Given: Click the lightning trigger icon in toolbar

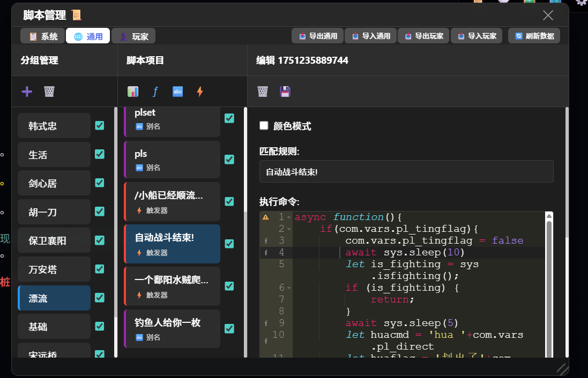Looking at the screenshot, I should (x=200, y=92).
